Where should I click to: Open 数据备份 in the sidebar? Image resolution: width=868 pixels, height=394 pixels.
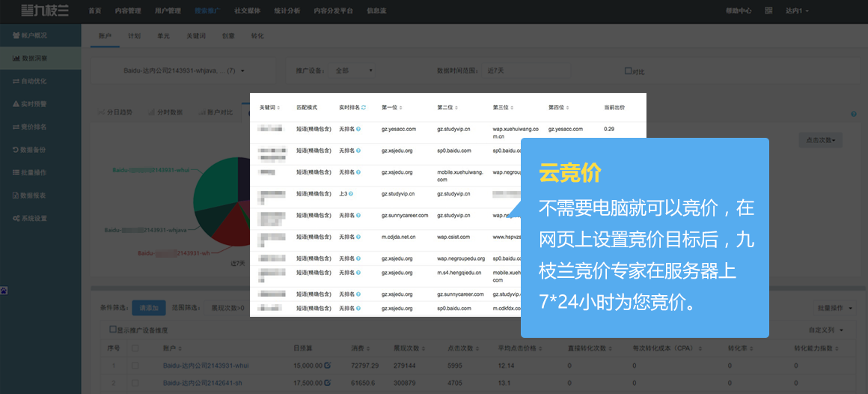[40, 150]
